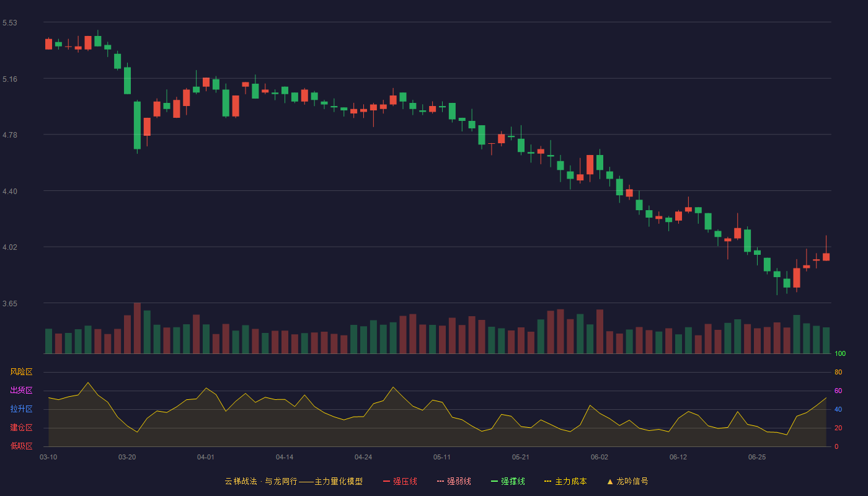
Task: Click the 04-24 date label
Action: tap(363, 457)
